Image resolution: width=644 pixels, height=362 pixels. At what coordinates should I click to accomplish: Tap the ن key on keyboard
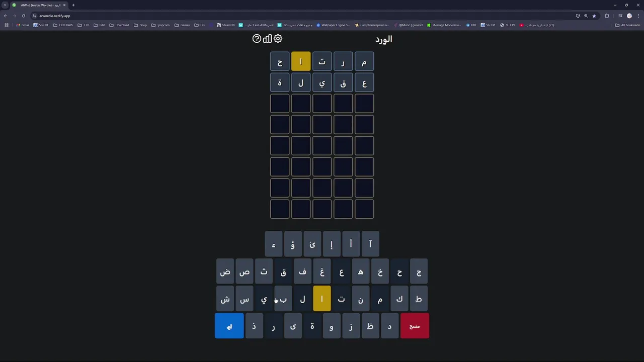[x=361, y=299]
